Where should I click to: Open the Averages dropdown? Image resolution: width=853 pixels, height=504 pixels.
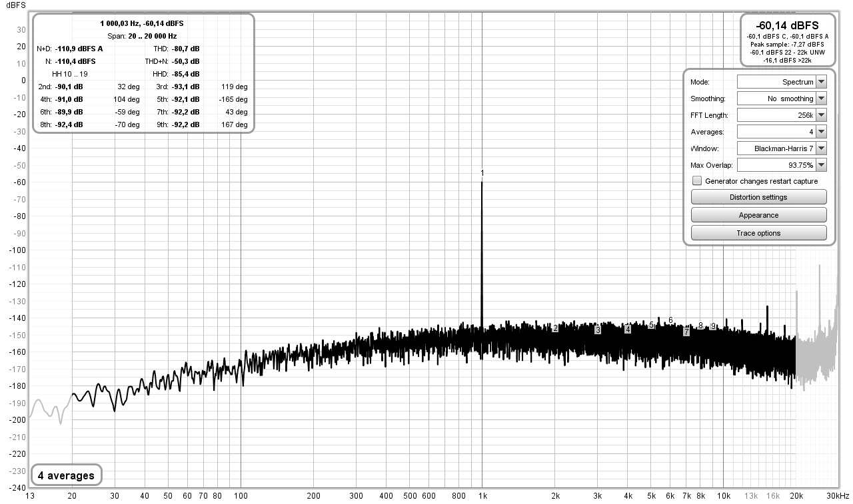click(x=782, y=132)
